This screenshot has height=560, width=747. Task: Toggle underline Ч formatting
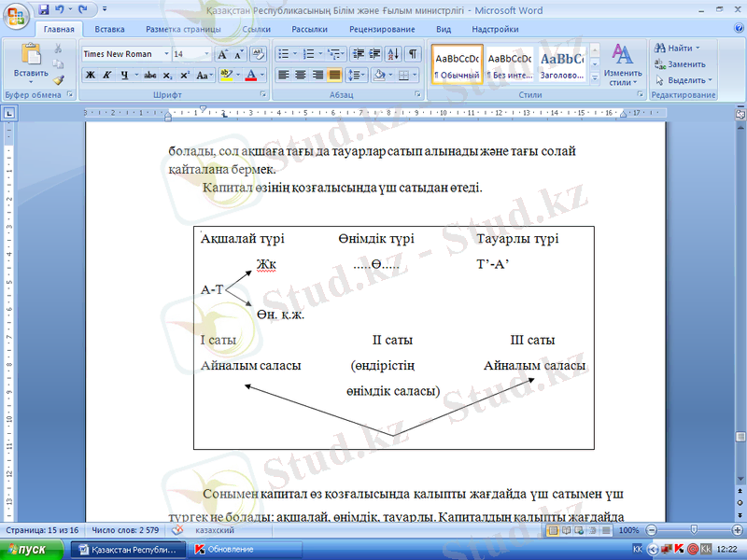click(x=124, y=76)
